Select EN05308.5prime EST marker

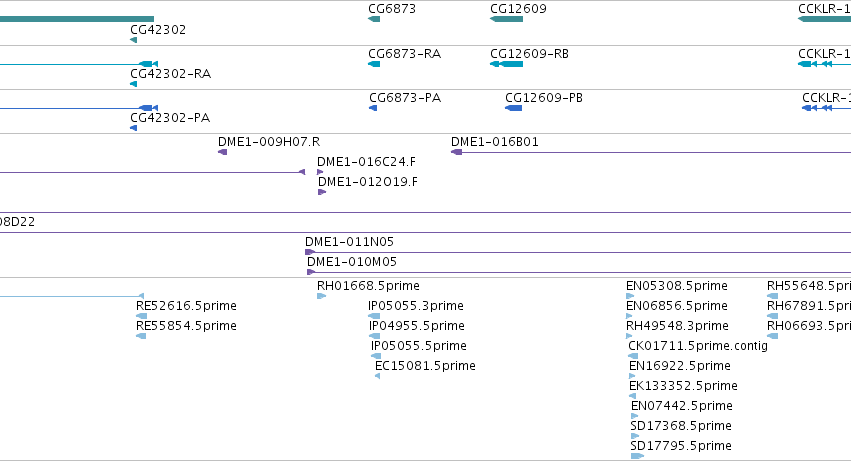tap(630, 296)
